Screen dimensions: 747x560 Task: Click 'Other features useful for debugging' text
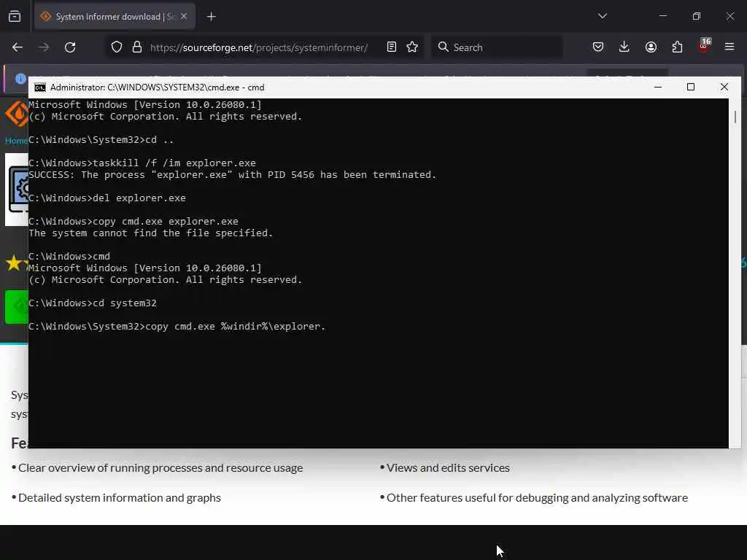[x=537, y=497]
